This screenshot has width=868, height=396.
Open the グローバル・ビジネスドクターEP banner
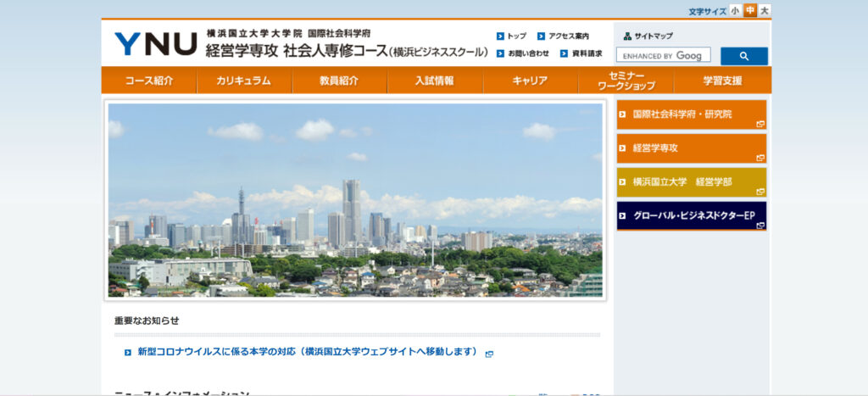point(691,215)
